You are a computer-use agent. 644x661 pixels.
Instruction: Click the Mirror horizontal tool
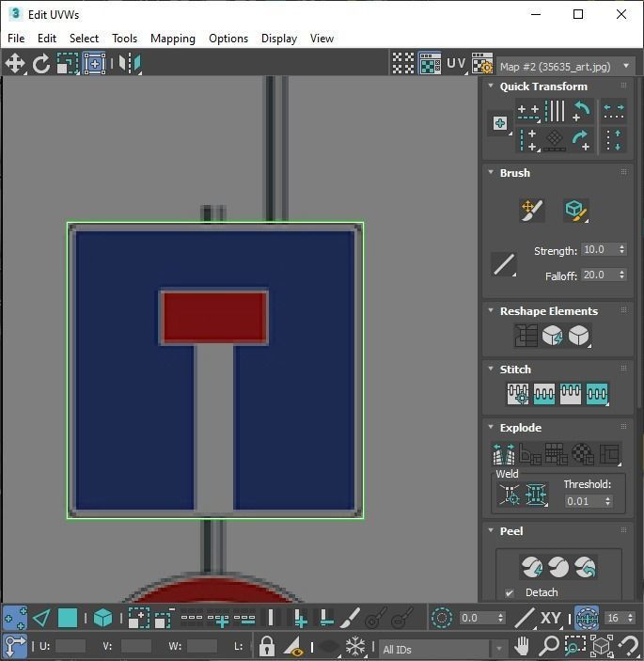click(130, 64)
